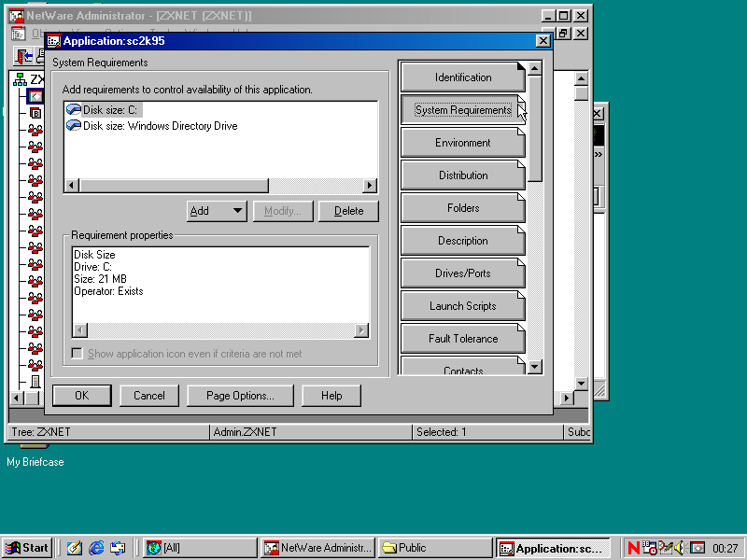Click the Application:sc2k95 dialog title icon

click(x=54, y=41)
